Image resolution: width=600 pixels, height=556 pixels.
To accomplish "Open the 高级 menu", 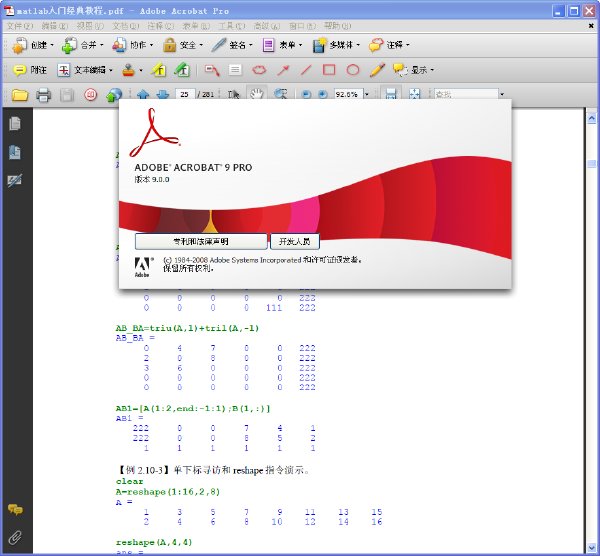I will tap(267, 26).
